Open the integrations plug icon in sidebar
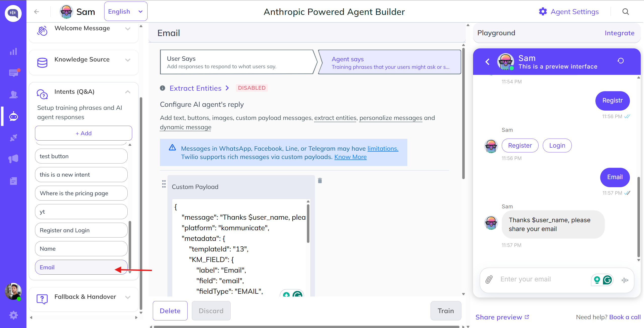Screen dimensions: 644x328 [x=13, y=138]
